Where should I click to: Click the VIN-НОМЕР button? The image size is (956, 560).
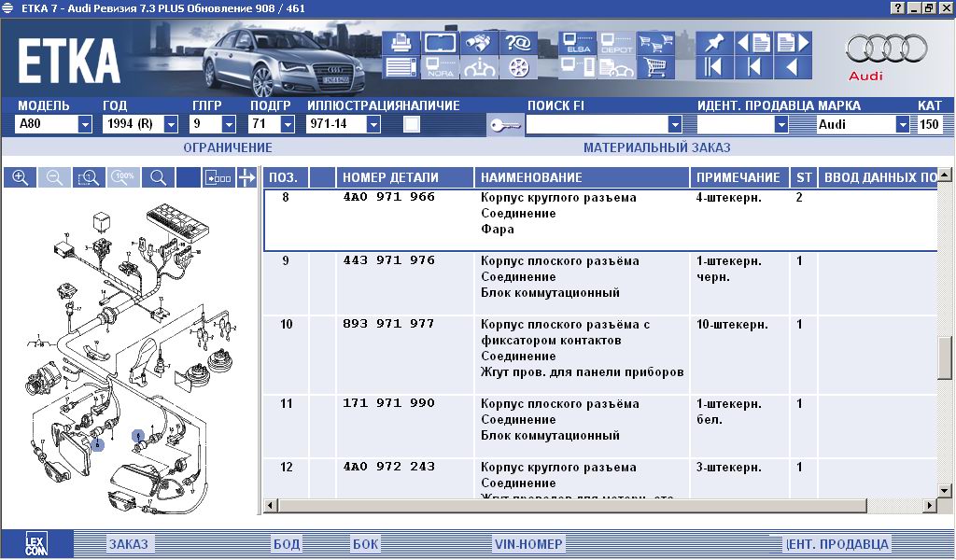(528, 544)
